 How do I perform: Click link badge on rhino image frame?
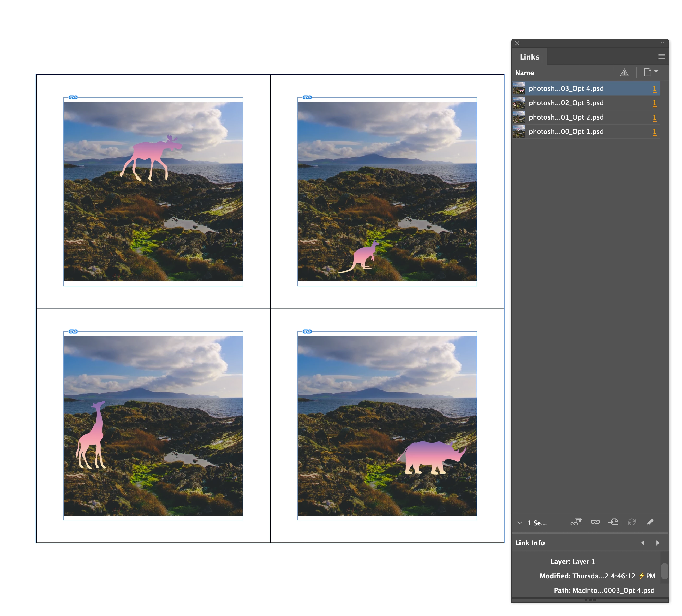(307, 332)
